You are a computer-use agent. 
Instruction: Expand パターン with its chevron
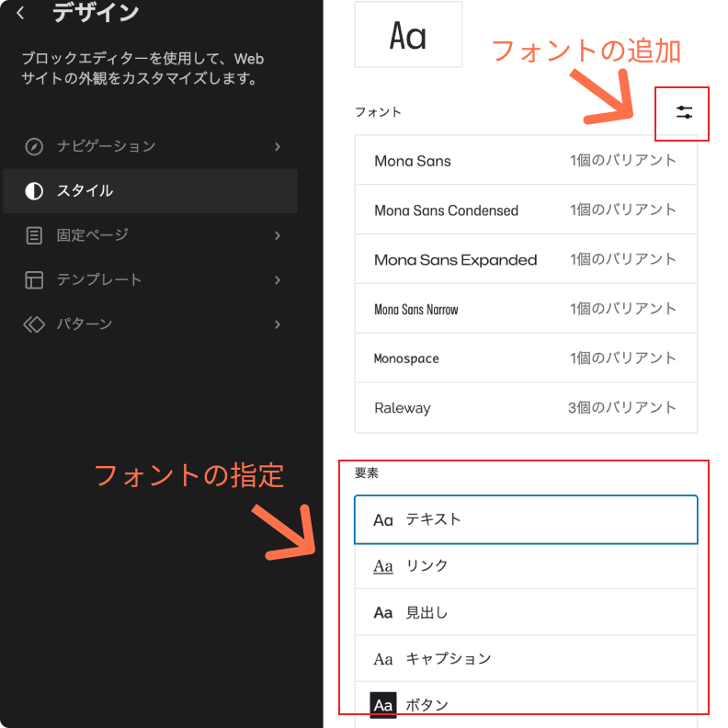(278, 324)
